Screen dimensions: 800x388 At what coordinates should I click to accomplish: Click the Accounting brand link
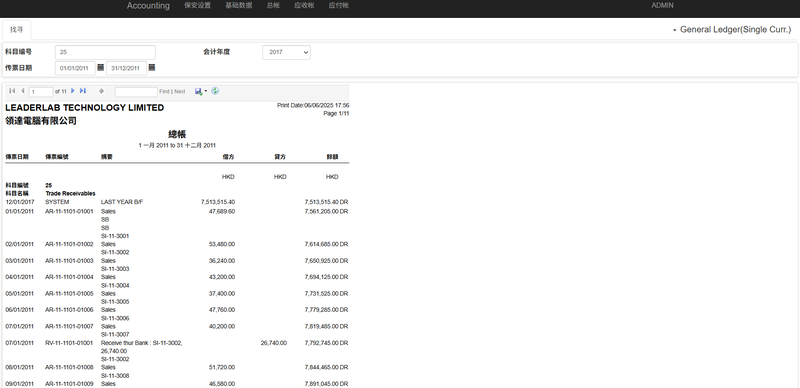point(148,6)
